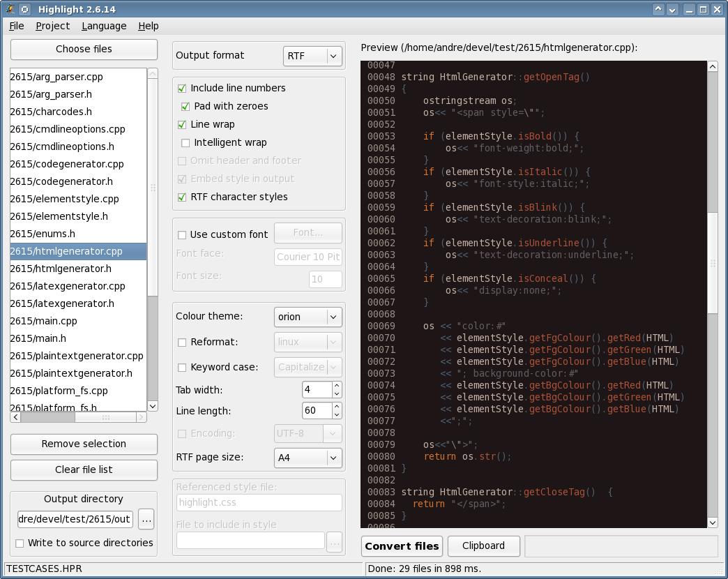Enable the Keyword case checkbox

(182, 367)
